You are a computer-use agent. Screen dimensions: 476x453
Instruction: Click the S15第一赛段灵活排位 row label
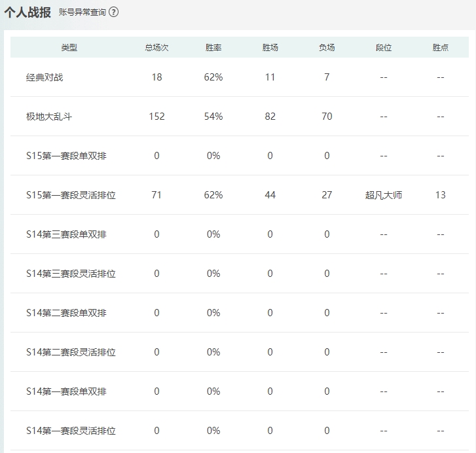(x=71, y=195)
